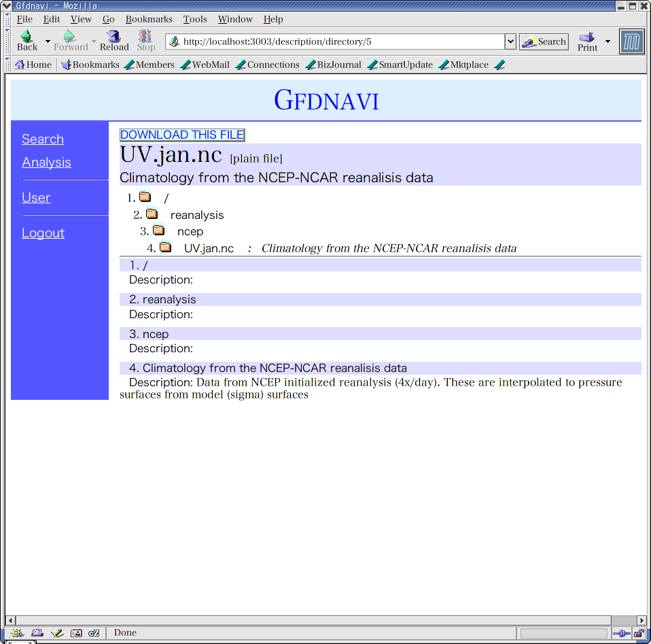Open the Analysis sidebar link
Image resolution: width=651 pixels, height=644 pixels.
(x=46, y=163)
